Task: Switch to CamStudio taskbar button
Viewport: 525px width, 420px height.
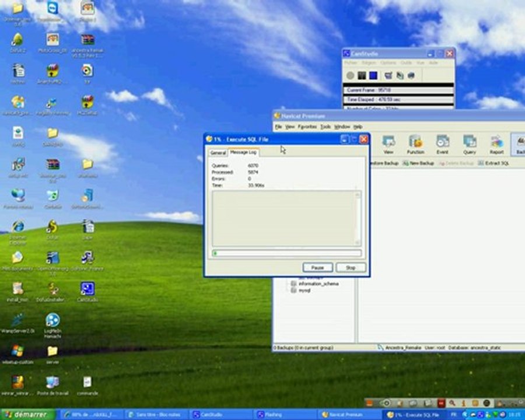Action: click(x=221, y=415)
